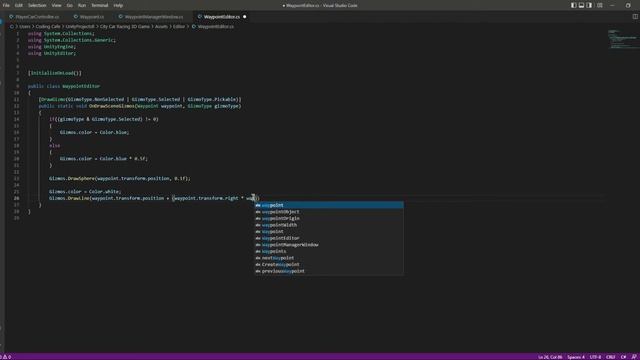Choose 'waypointOrigin' from the autocomplete list
Viewport: 640px width, 360px height.
pos(329,218)
